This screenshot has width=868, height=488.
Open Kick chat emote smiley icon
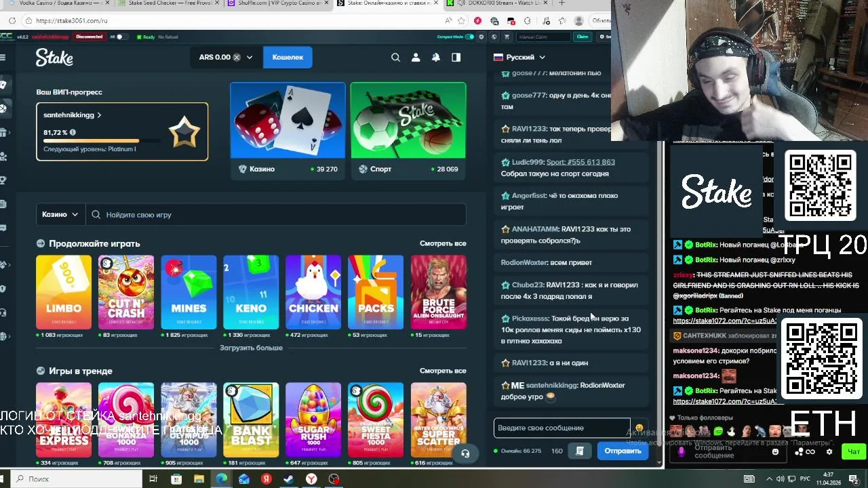click(x=775, y=452)
